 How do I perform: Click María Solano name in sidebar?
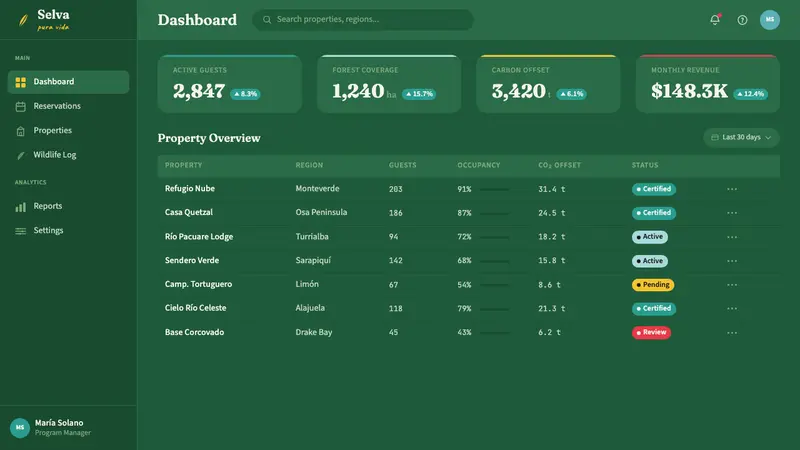pyautogui.click(x=59, y=423)
